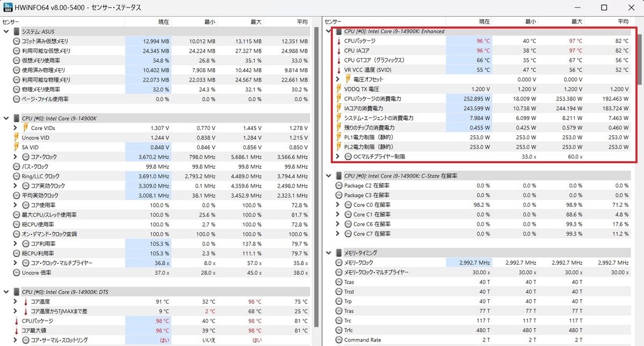The height and width of the screenshot is (346, 644).
Task: Select the ページ・ファイル使用率 row
Action: point(156,99)
